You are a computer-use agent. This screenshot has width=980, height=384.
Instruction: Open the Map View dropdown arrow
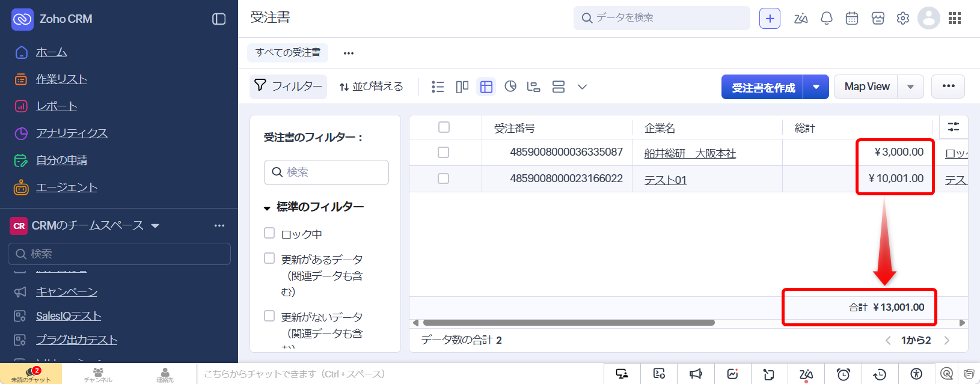click(911, 87)
